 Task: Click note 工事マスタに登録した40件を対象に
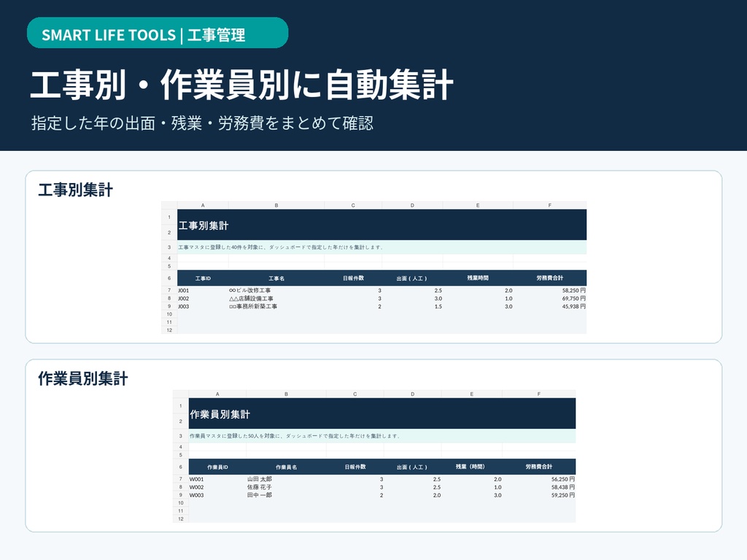(382, 247)
